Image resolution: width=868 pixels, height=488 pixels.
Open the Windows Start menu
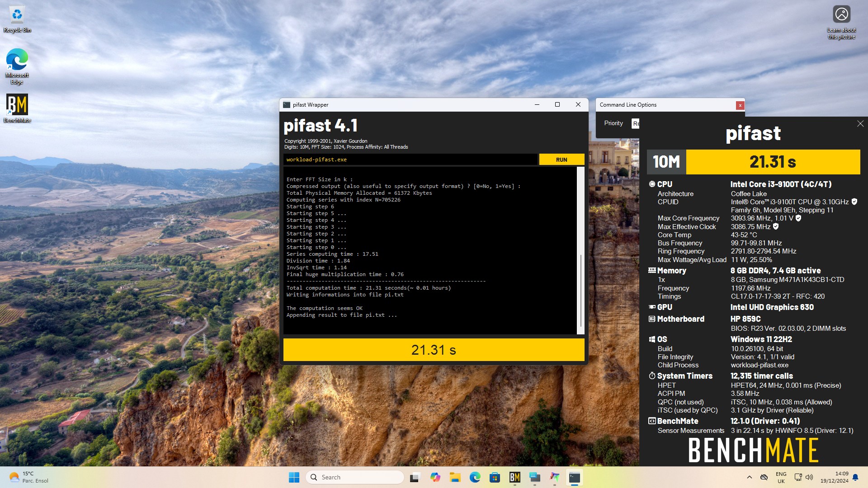[294, 477]
